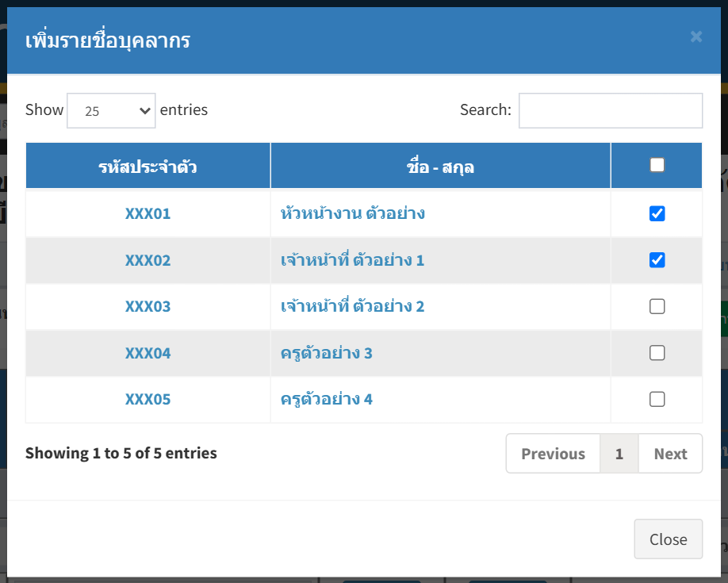Sort by the ชื่อ - สกุล column header

click(x=441, y=166)
